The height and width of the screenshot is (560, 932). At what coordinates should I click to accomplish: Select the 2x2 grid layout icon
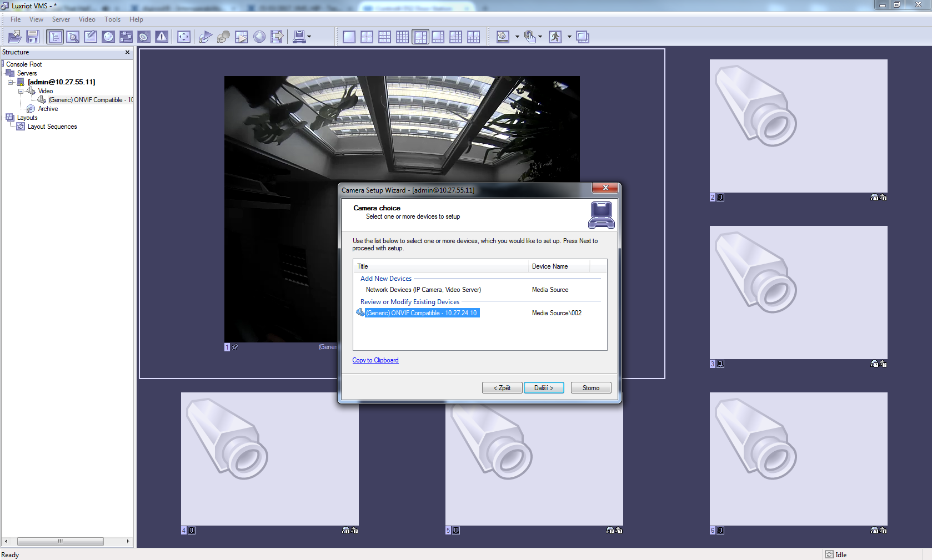(367, 37)
